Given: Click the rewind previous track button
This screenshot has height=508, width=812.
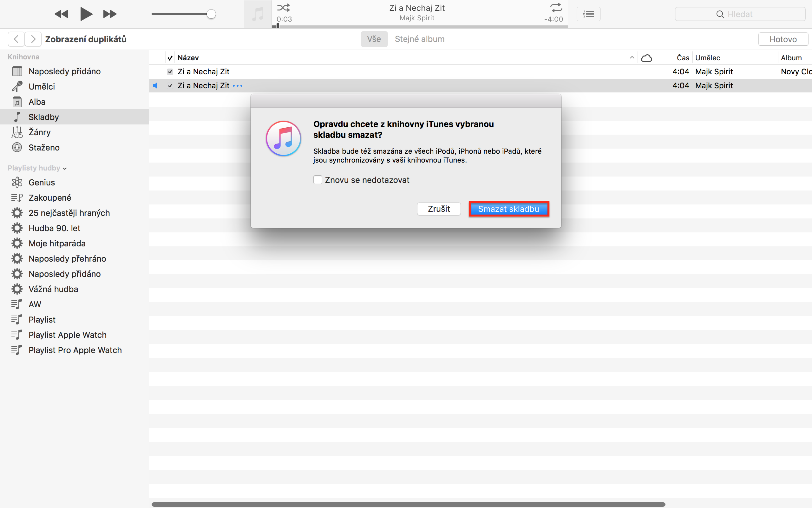Looking at the screenshot, I should [61, 14].
